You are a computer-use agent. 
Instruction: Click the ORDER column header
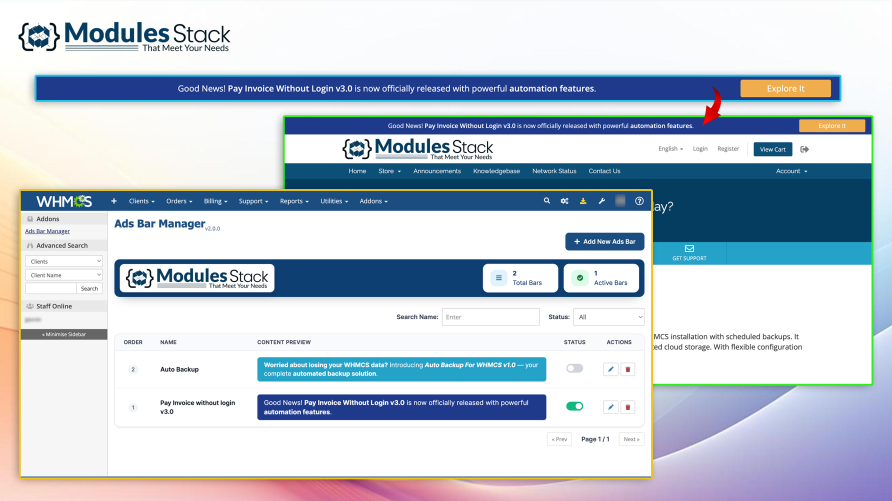tap(133, 342)
